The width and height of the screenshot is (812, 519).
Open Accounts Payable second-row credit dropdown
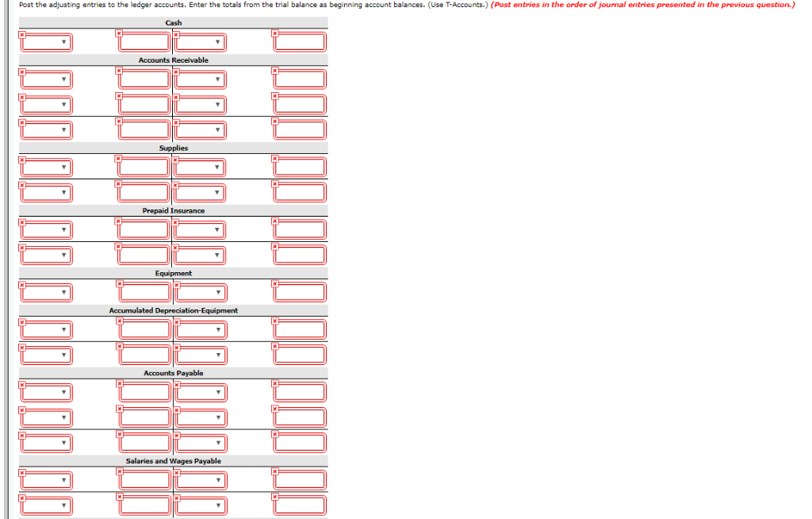pyautogui.click(x=201, y=417)
